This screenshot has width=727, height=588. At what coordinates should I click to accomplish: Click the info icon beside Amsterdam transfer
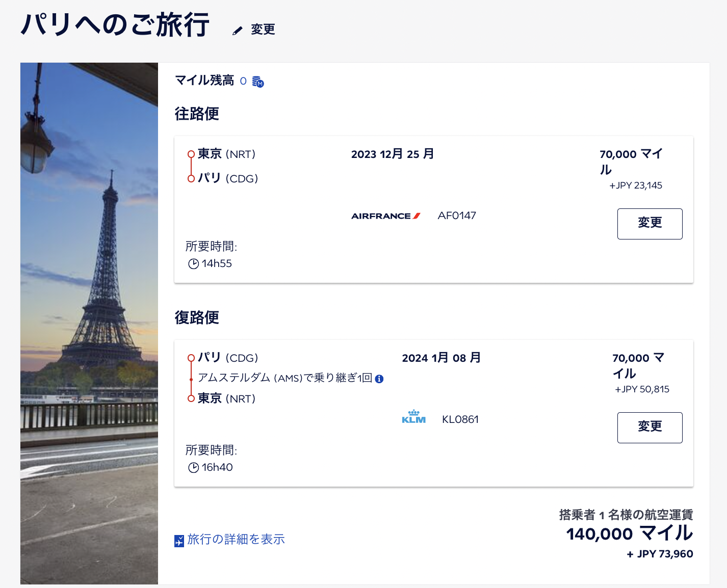pyautogui.click(x=379, y=379)
